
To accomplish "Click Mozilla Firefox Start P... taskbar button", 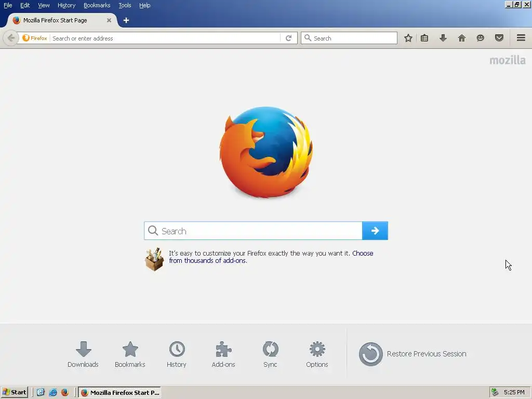I will click(x=119, y=392).
